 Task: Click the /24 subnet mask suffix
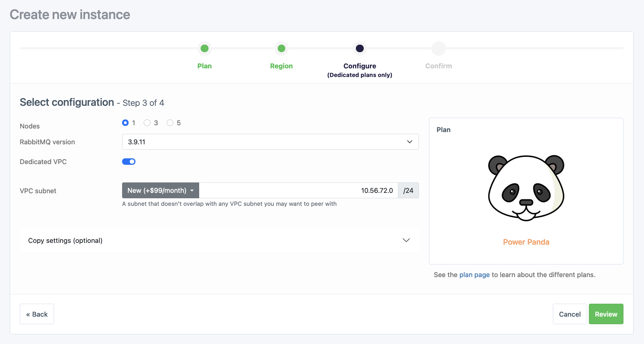[x=408, y=190]
